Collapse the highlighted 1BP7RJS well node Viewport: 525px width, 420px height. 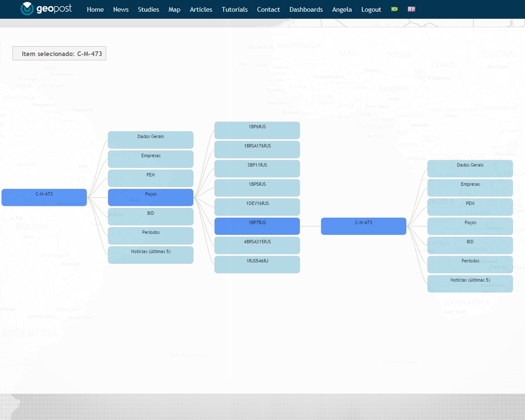tap(257, 226)
